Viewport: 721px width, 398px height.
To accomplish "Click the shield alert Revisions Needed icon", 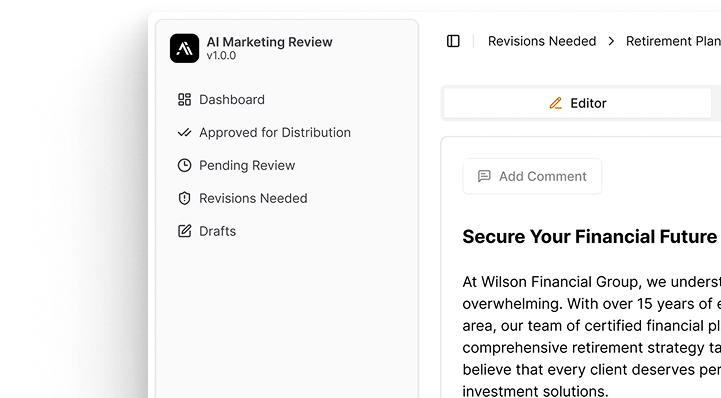I will coord(184,199).
